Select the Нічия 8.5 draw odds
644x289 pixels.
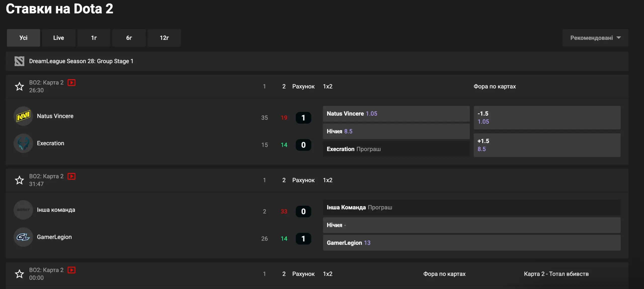396,131
